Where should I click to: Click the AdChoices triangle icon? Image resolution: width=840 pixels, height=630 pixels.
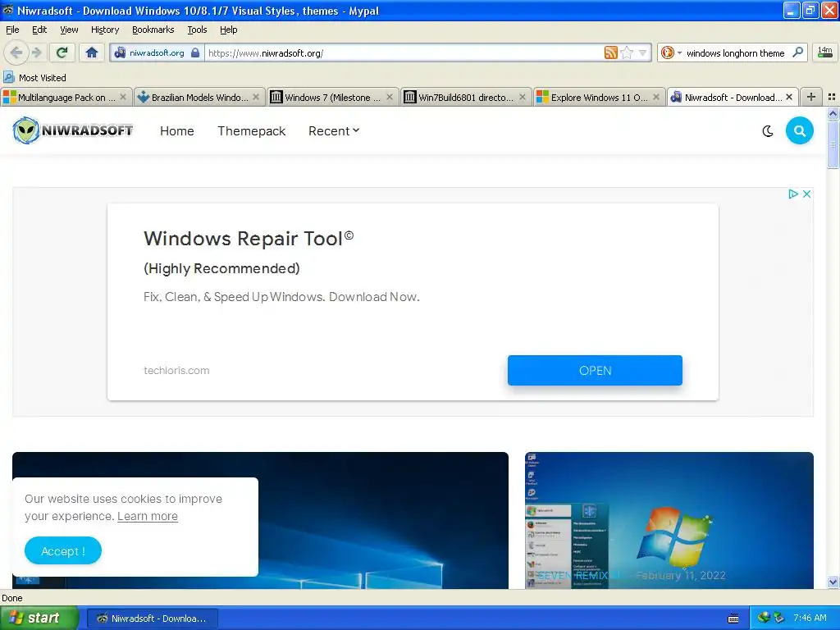[793, 194]
